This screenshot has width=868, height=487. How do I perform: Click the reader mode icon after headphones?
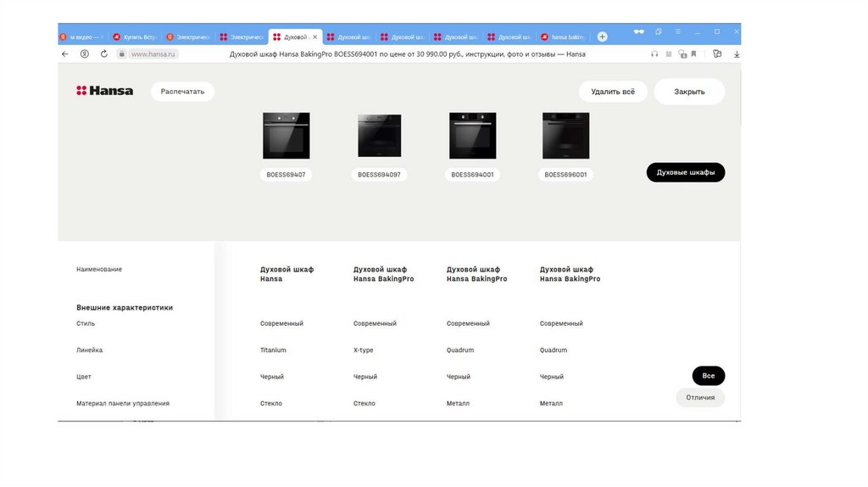coord(669,54)
